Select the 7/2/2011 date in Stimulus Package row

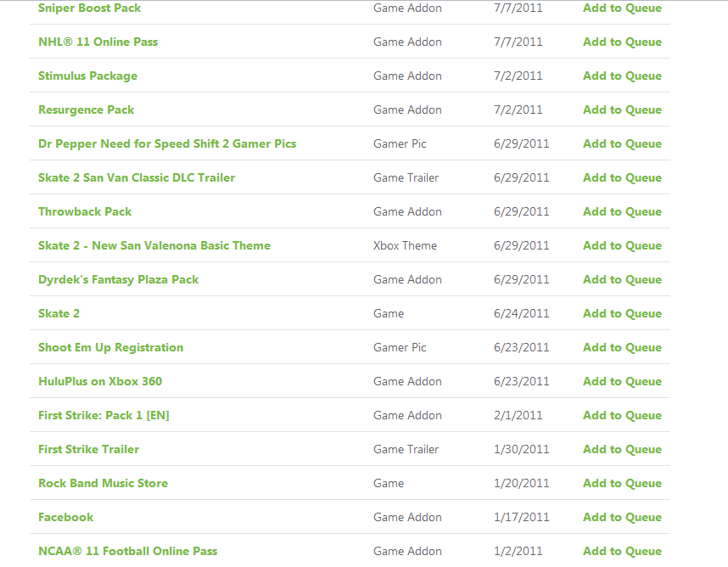click(x=518, y=76)
